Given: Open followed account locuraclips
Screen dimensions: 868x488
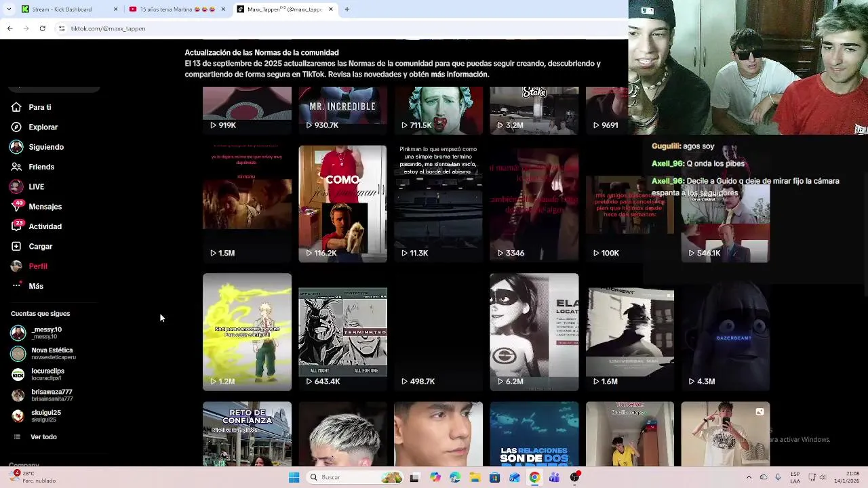Looking at the screenshot, I should [38, 374].
